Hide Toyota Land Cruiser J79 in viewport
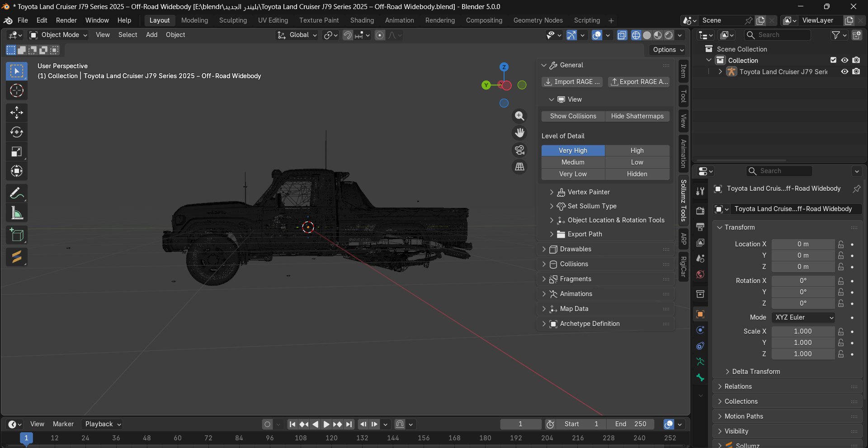 click(x=844, y=71)
